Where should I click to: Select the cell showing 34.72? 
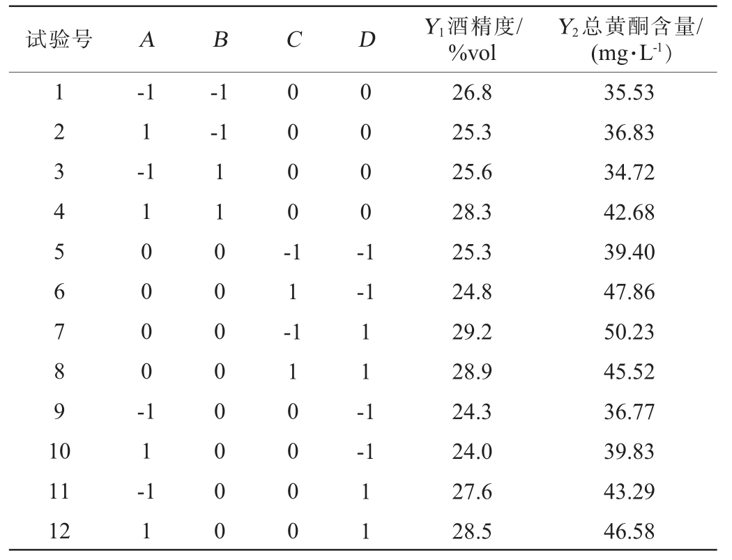pos(630,172)
